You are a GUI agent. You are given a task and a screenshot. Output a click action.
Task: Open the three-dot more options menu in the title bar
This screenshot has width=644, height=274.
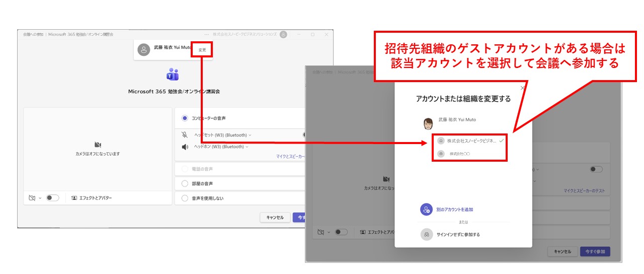[207, 34]
